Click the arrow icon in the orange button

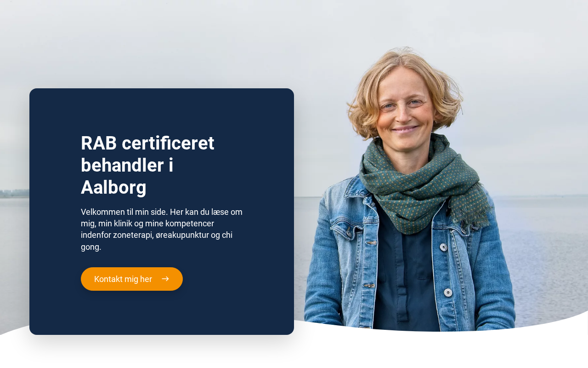(x=165, y=279)
